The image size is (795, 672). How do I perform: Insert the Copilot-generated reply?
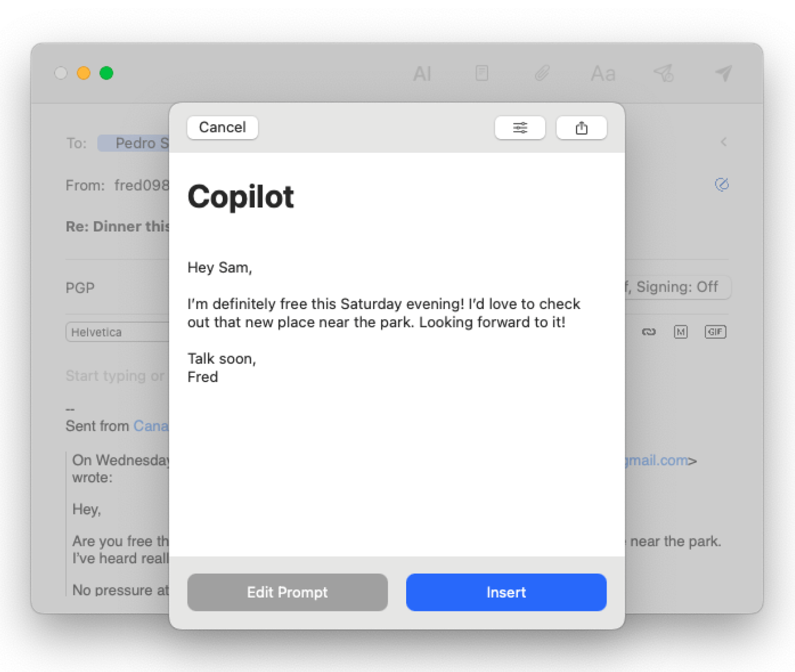(x=505, y=592)
